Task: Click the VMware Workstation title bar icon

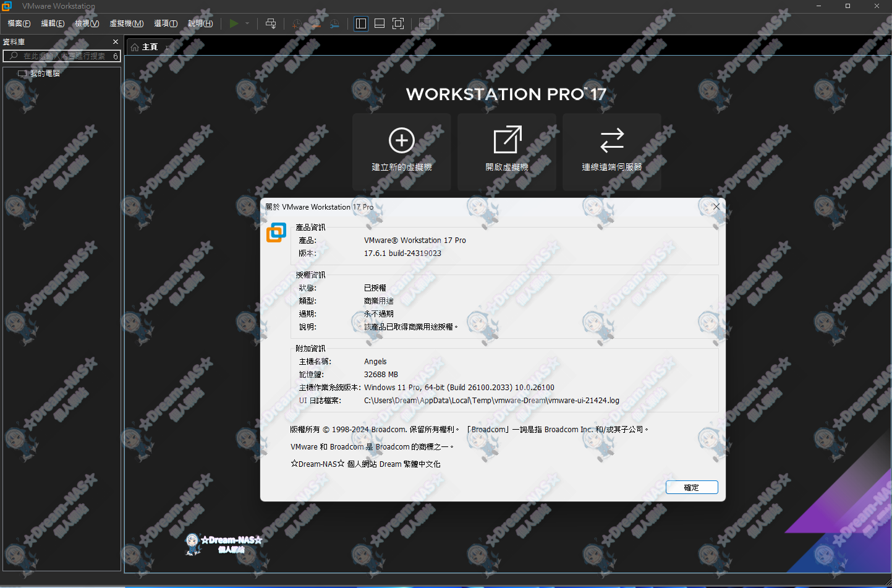Action: (x=7, y=6)
